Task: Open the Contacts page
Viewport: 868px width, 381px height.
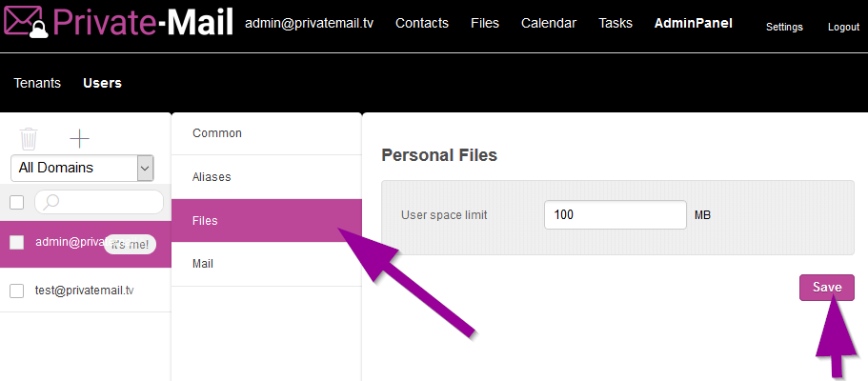Action: (421, 23)
